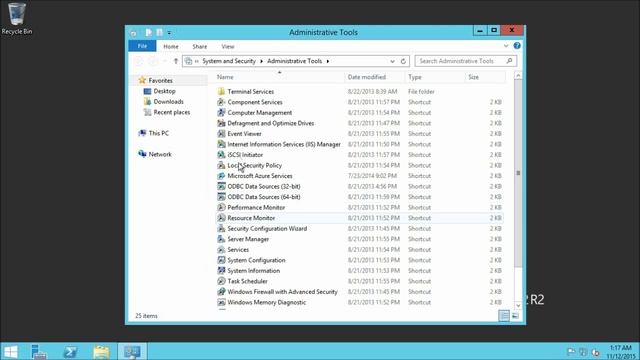
Task: Click the Security Configuration Wizard icon
Action: pos(221,229)
